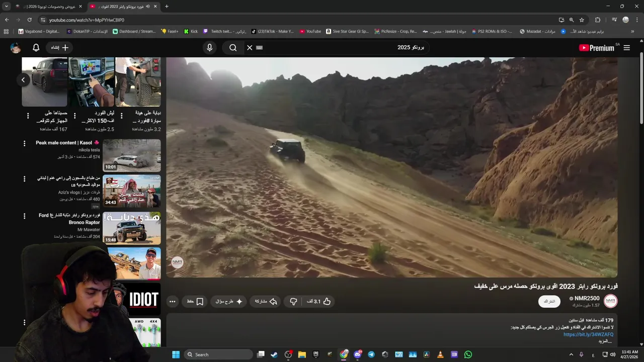This screenshot has width=644, height=362.
Task: Open options menu of short with 2.5 million views
Action: 74,116
